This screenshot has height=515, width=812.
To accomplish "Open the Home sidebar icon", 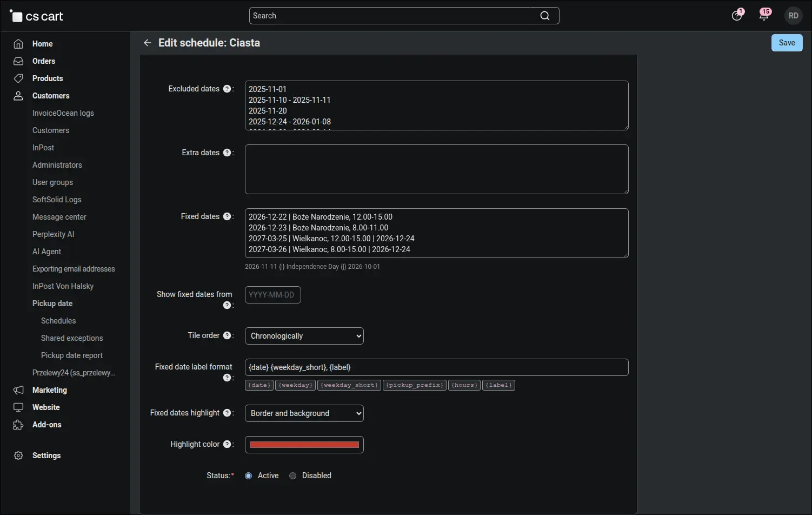I will point(18,44).
